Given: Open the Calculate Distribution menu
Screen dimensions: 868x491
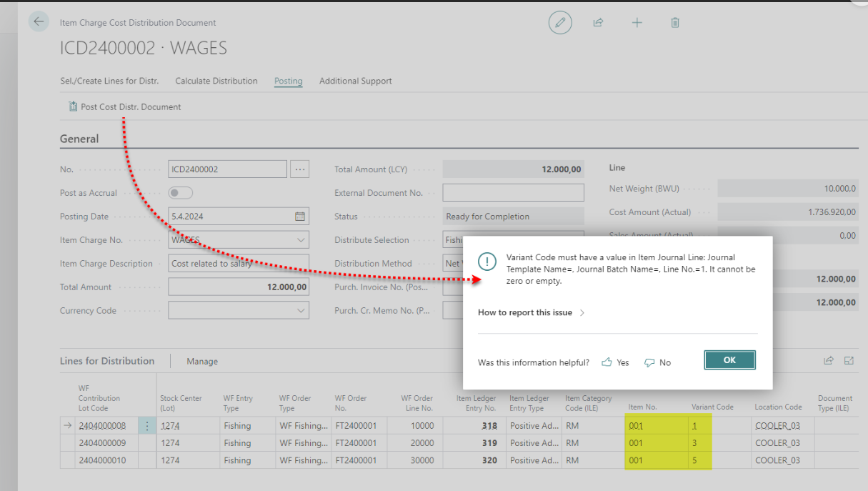Looking at the screenshot, I should click(216, 81).
